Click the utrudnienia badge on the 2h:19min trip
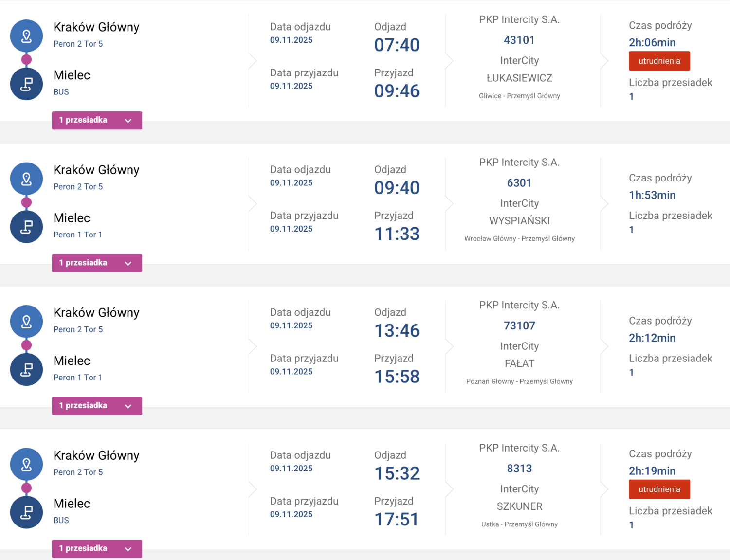This screenshot has height=560, width=730. click(x=659, y=489)
